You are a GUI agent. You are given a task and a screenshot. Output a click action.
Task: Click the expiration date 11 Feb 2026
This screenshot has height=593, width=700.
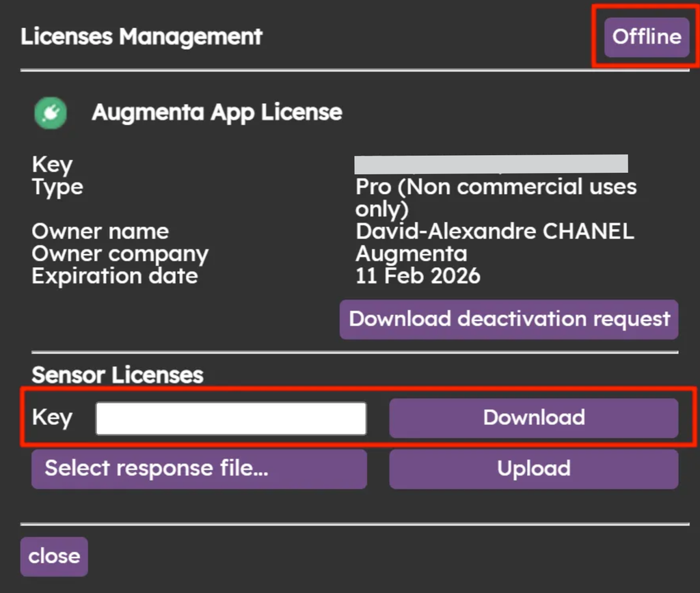(418, 276)
